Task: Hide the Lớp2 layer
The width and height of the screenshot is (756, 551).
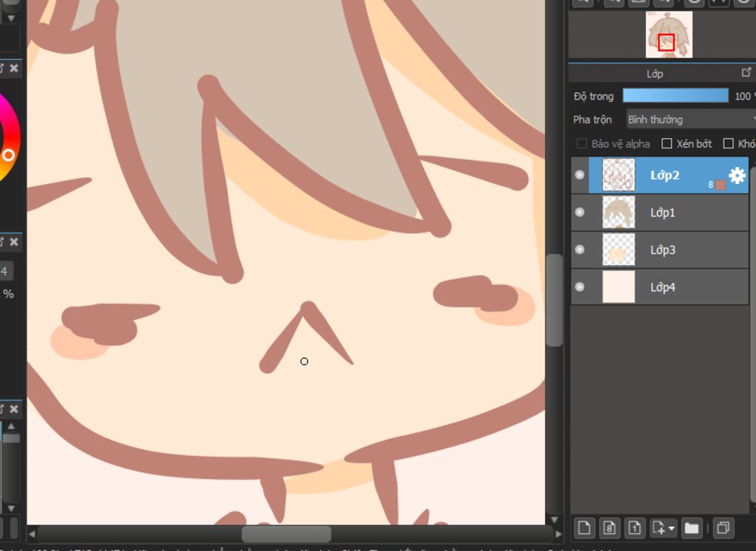Action: tap(580, 174)
